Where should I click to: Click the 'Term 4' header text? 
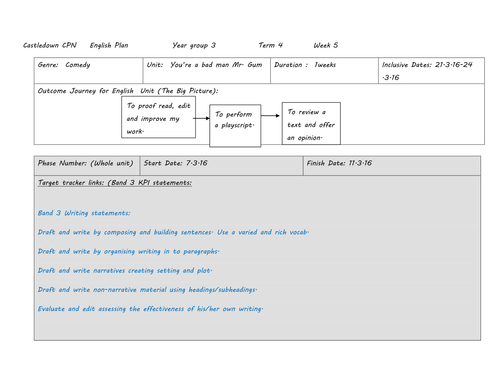270,45
